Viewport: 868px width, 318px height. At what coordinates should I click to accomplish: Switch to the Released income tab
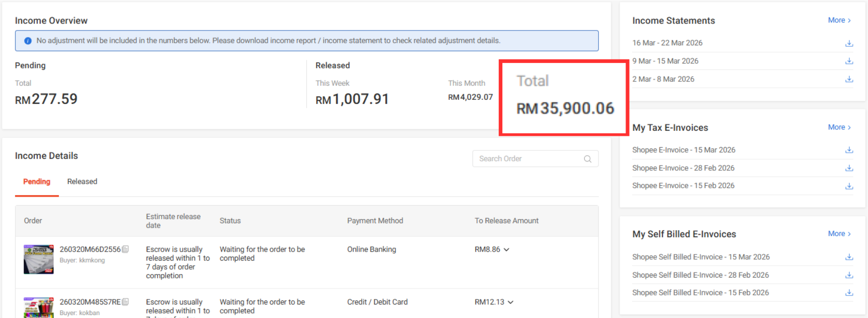point(82,182)
